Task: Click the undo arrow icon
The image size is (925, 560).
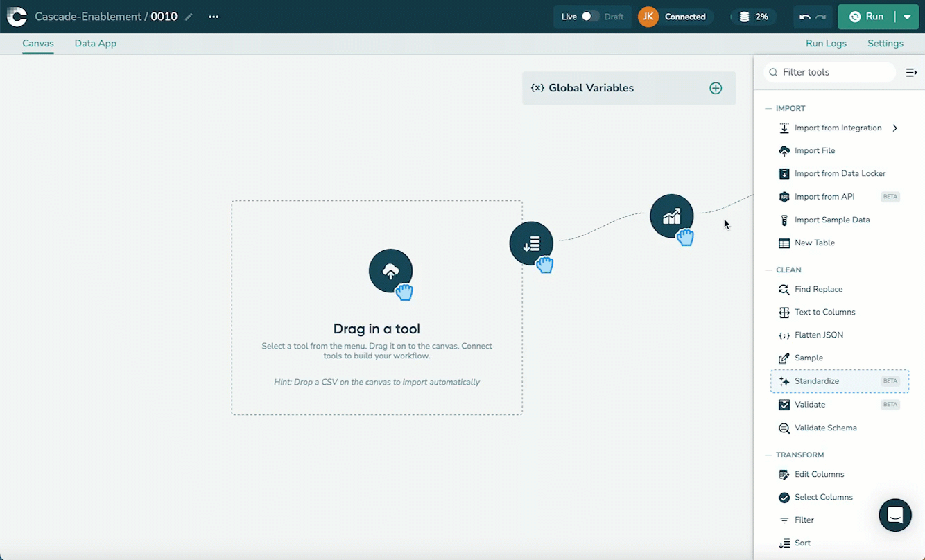Action: click(x=804, y=17)
